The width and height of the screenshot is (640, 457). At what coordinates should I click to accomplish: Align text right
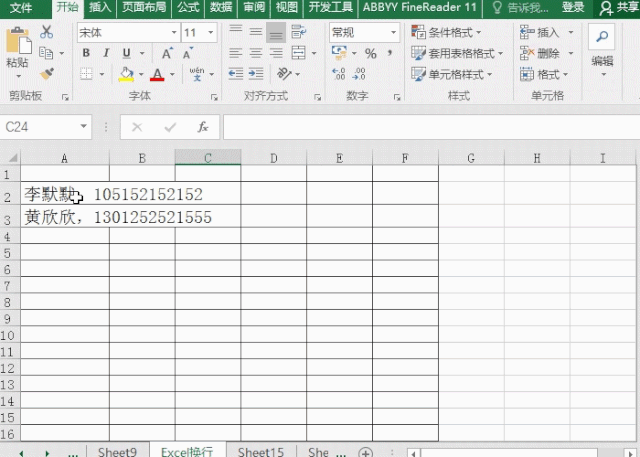pos(276,53)
